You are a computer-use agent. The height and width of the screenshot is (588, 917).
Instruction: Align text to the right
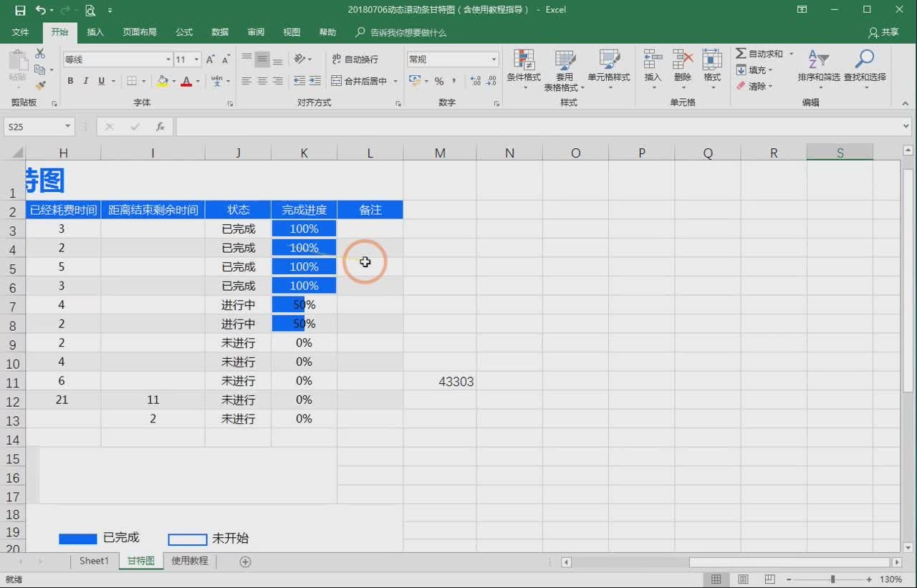(x=278, y=81)
